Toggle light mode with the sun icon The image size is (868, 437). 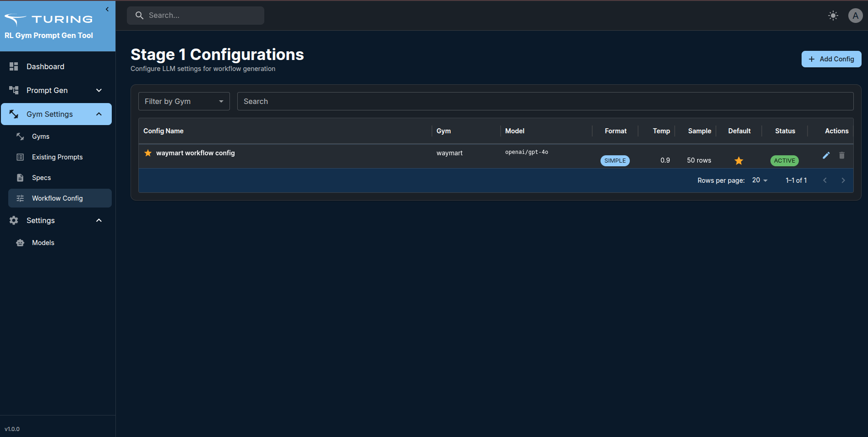833,15
